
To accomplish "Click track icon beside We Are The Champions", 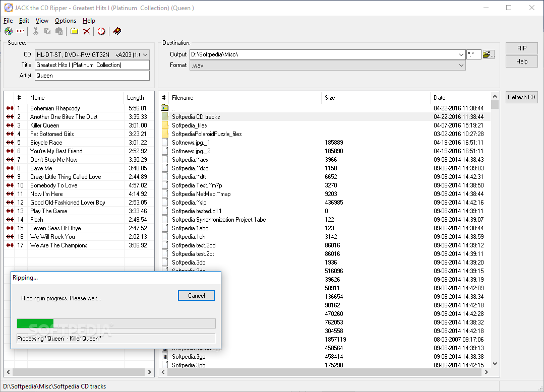I will pos(10,245).
